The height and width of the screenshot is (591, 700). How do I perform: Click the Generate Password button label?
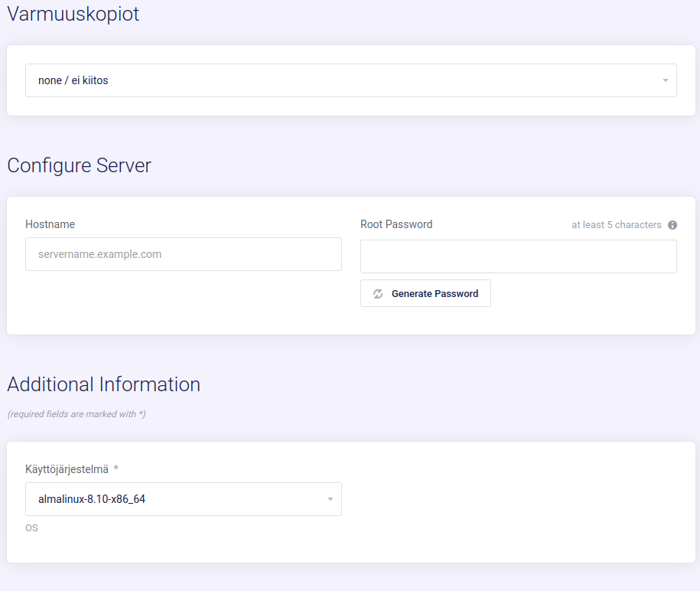click(435, 294)
